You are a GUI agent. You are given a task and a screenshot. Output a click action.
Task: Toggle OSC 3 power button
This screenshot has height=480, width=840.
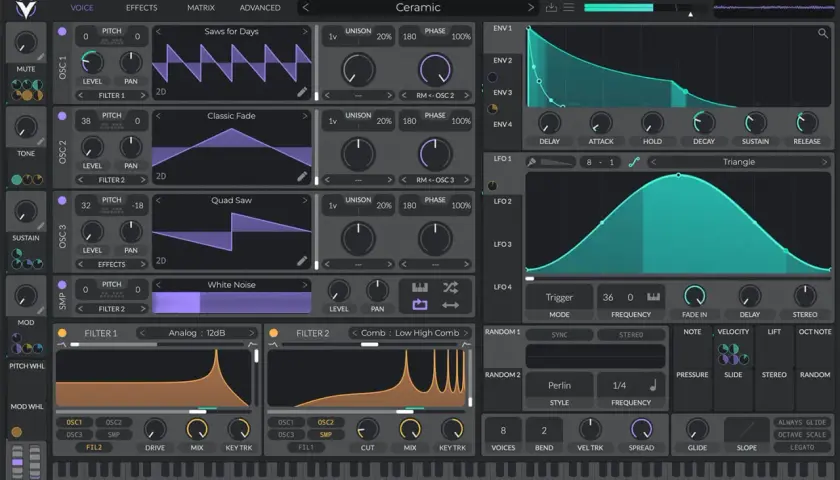(x=62, y=200)
